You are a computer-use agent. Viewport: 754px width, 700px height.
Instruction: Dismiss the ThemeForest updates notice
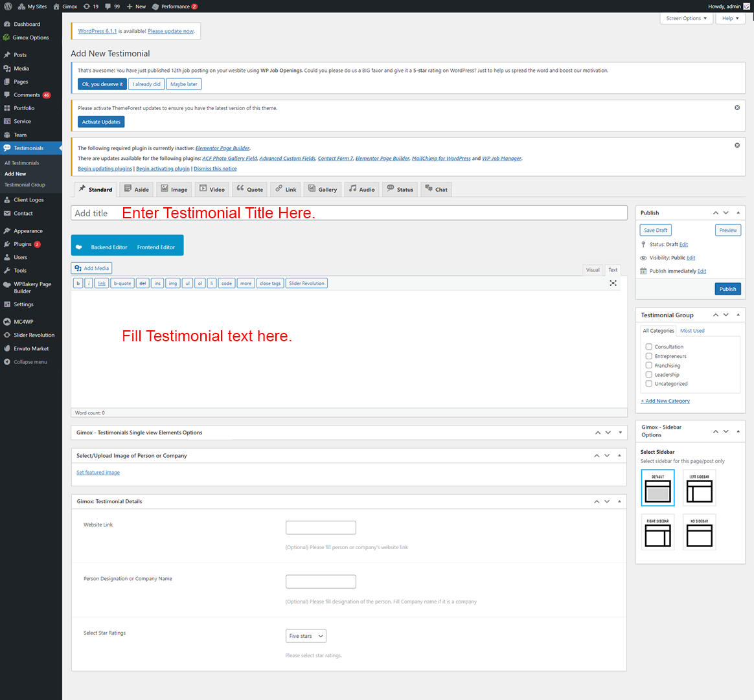point(737,107)
